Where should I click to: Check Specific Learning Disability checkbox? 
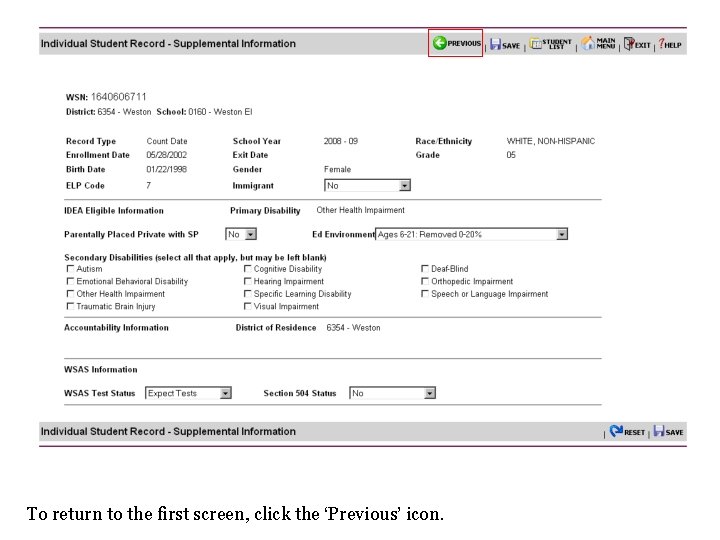coord(248,293)
